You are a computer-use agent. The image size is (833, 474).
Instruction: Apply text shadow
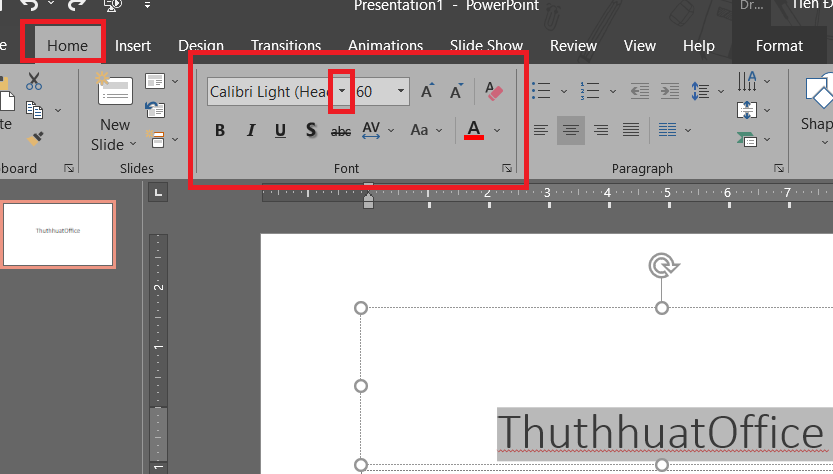pyautogui.click(x=311, y=130)
